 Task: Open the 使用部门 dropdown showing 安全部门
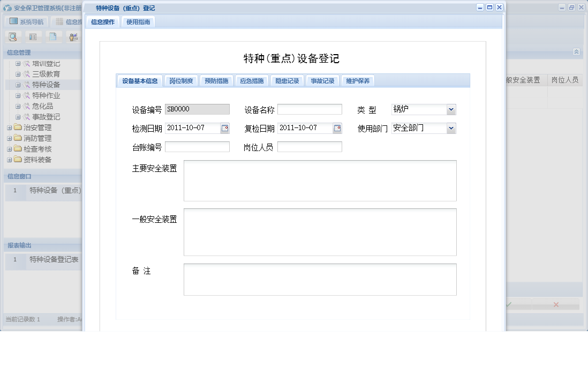[451, 128]
